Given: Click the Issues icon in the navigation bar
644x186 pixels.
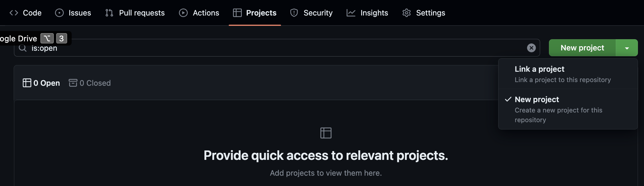Looking at the screenshot, I should [x=59, y=13].
